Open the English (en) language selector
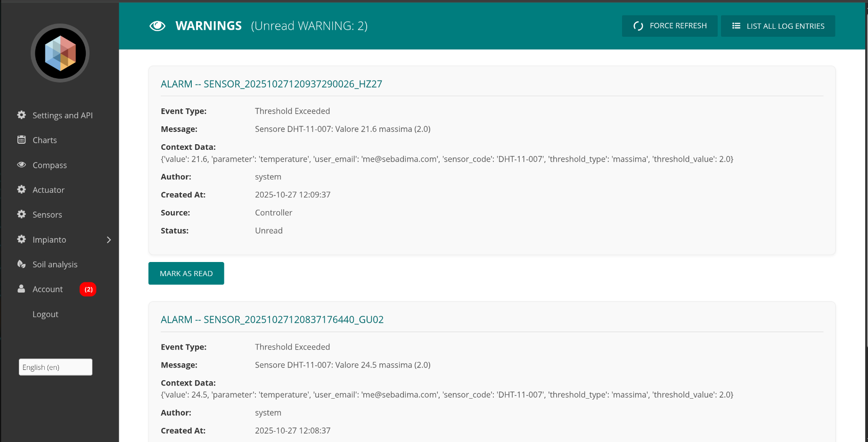This screenshot has height=442, width=868. [x=56, y=367]
